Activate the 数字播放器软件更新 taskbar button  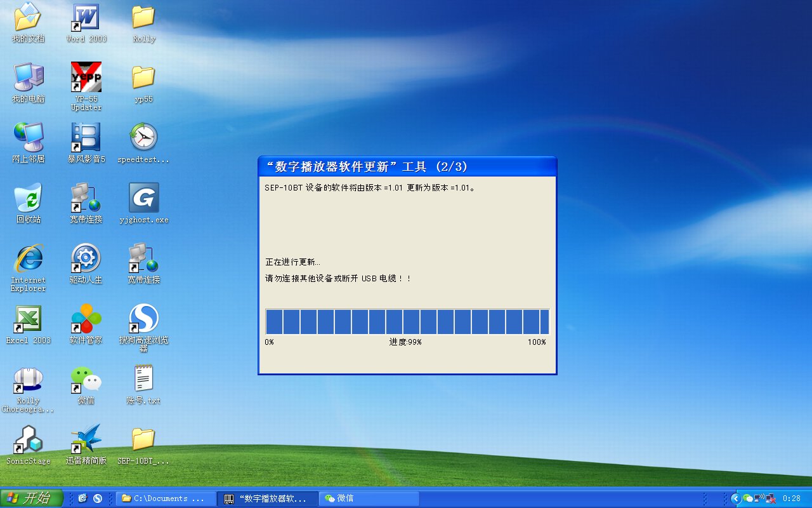click(x=268, y=498)
